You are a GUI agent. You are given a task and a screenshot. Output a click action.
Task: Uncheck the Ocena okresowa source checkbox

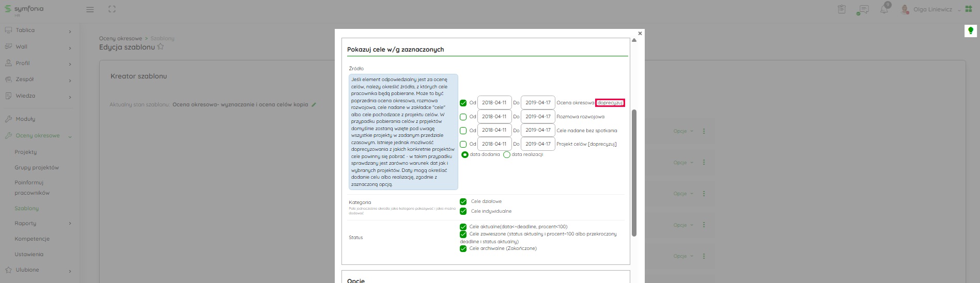click(x=463, y=103)
